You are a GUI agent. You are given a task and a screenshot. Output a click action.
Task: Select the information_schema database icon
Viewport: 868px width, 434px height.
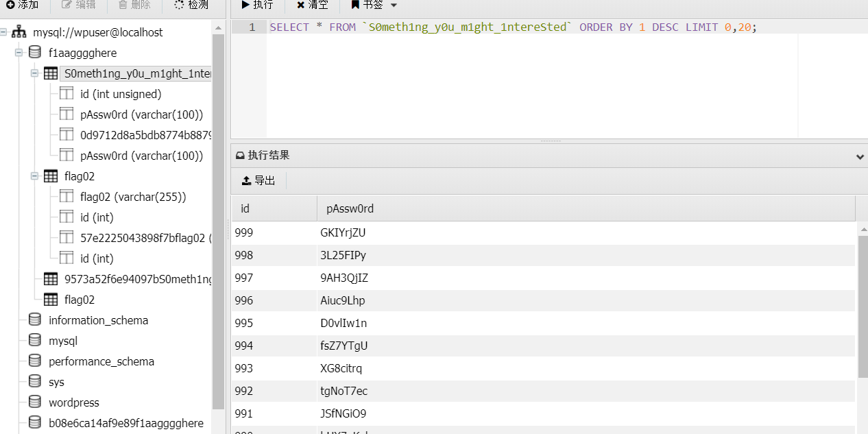[35, 320]
